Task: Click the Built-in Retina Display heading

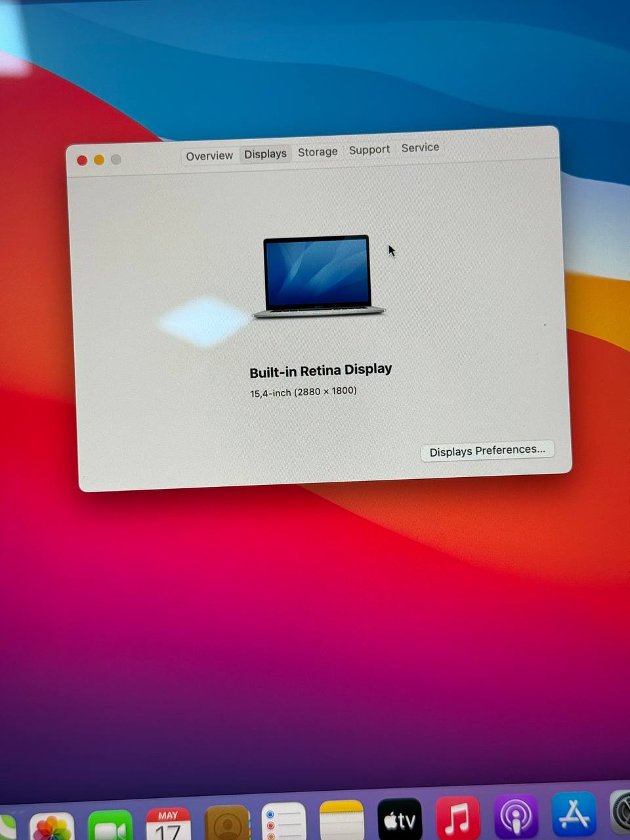Action: pyautogui.click(x=320, y=371)
